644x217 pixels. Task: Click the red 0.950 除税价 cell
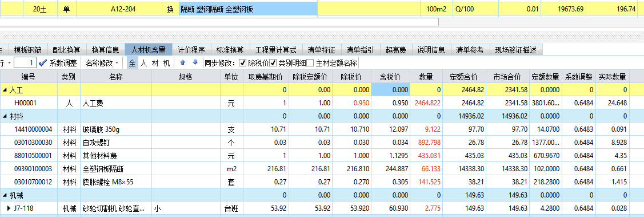pos(351,103)
